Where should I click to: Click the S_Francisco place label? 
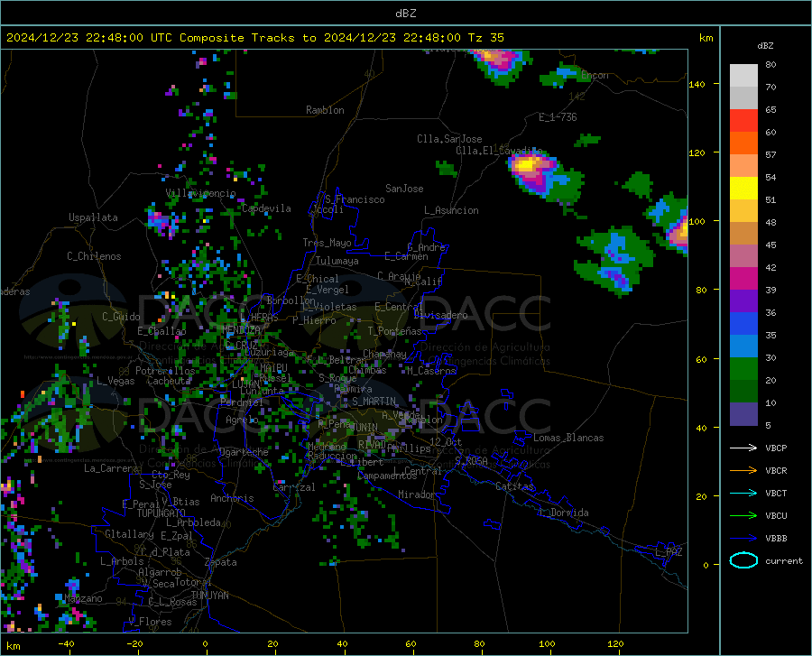tap(355, 199)
